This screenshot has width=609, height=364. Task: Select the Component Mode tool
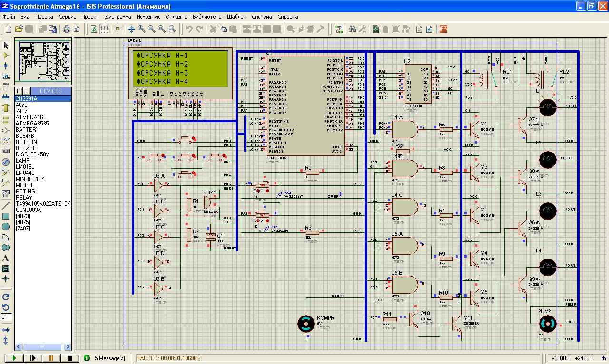coord(6,56)
